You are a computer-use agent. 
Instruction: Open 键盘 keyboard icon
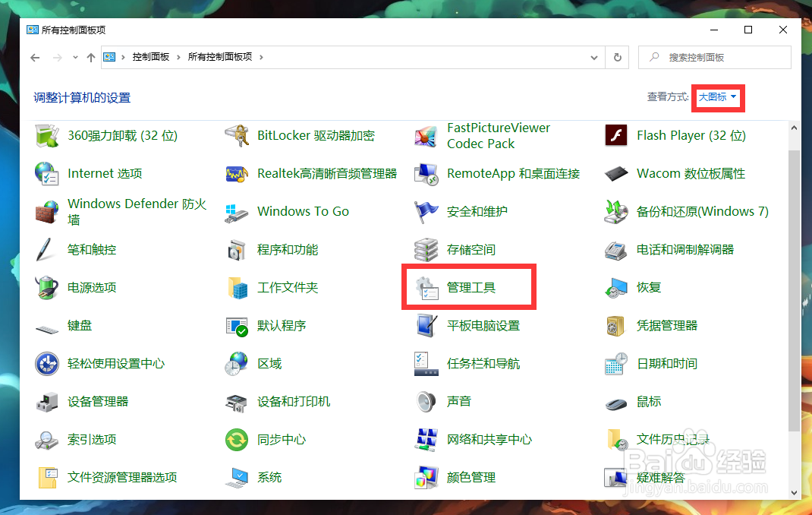[47, 328]
